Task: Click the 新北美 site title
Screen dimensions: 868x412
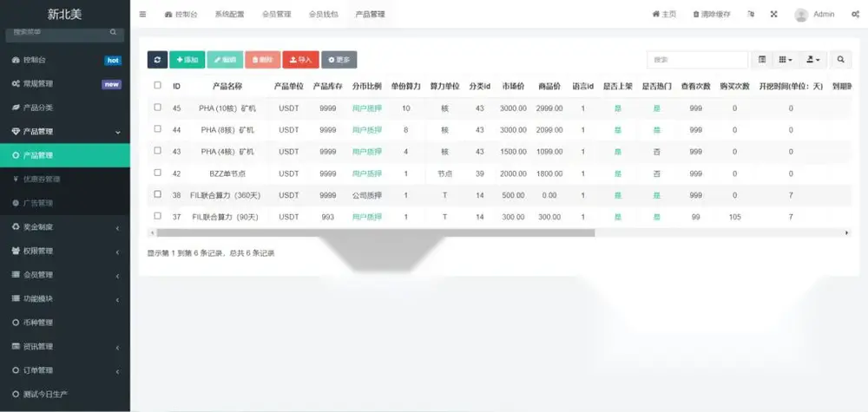Action: (64, 15)
